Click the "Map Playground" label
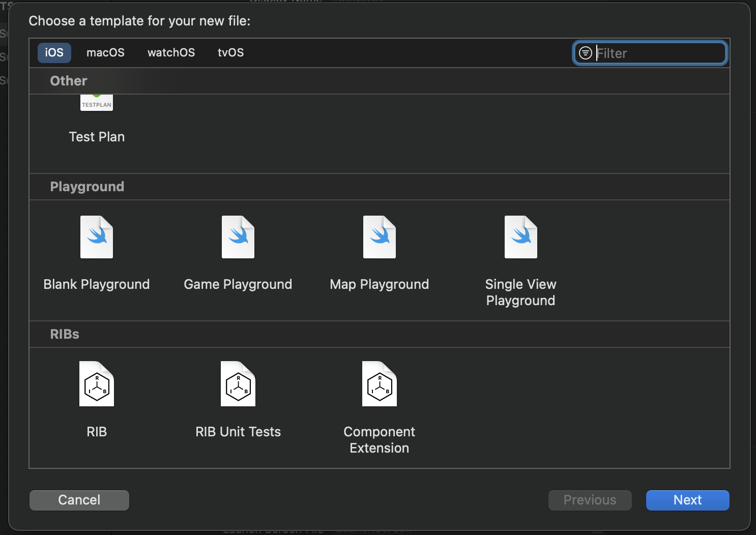The image size is (756, 535). tap(380, 284)
